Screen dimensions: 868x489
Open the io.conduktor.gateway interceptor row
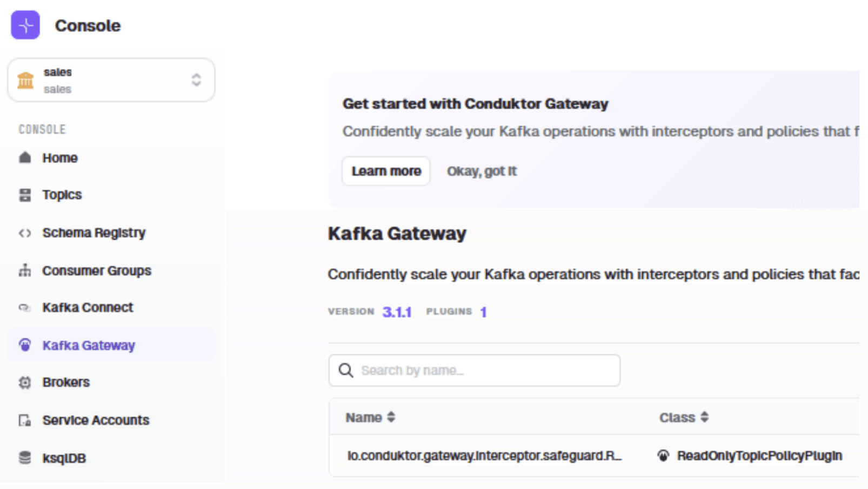[x=484, y=456]
